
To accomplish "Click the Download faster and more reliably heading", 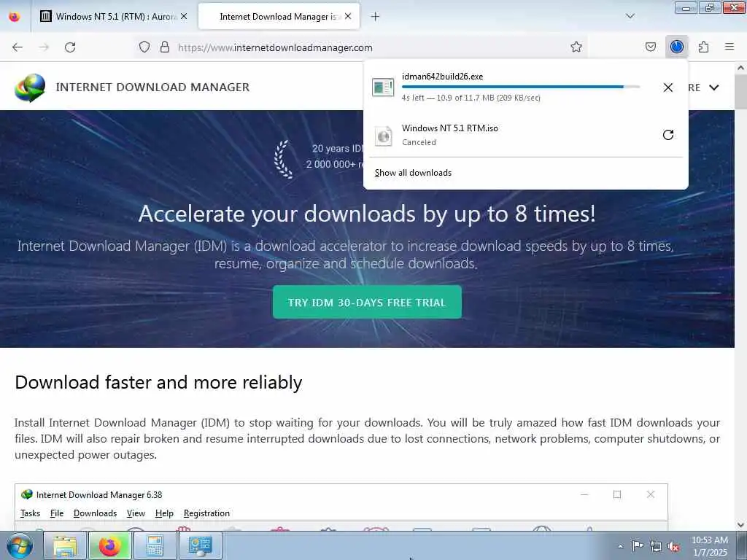I will 158,382.
